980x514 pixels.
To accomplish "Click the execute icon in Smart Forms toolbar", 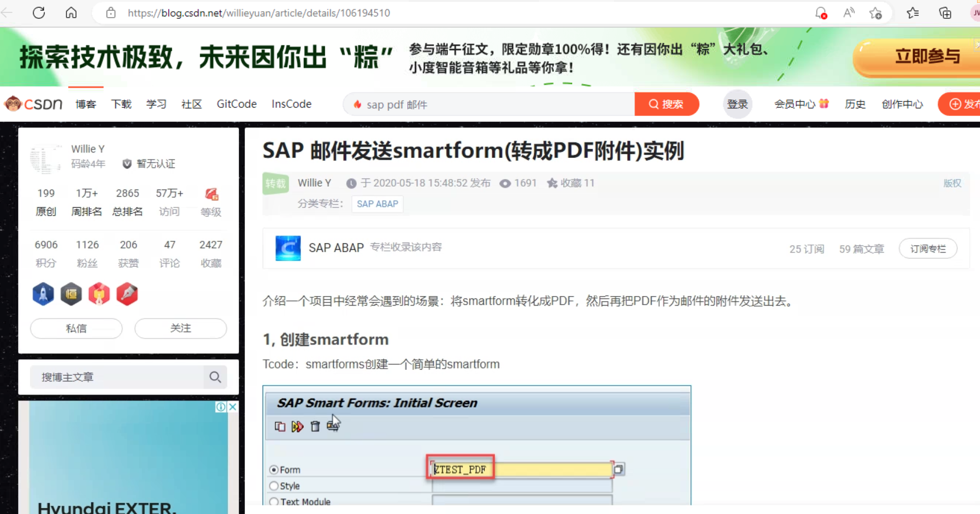I will (297, 426).
